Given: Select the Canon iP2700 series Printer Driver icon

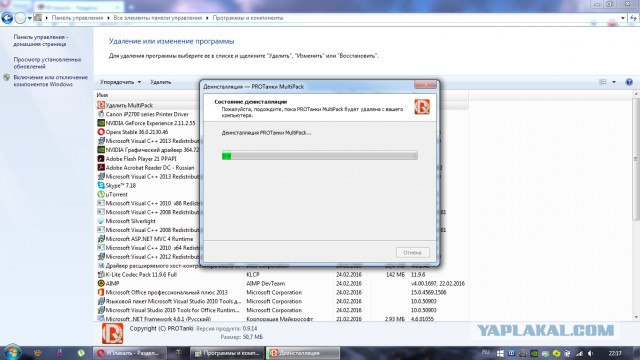Looking at the screenshot, I should click(101, 114).
